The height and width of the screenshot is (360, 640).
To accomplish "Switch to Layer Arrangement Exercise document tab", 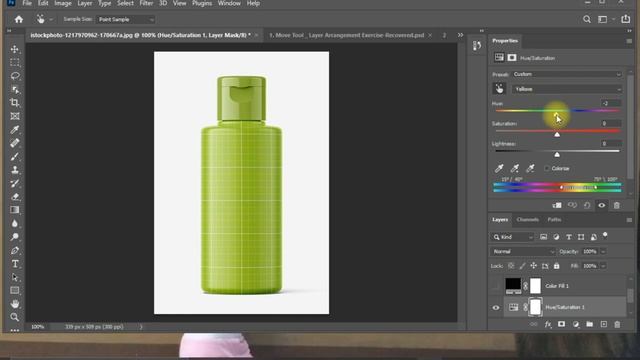I will pyautogui.click(x=347, y=36).
